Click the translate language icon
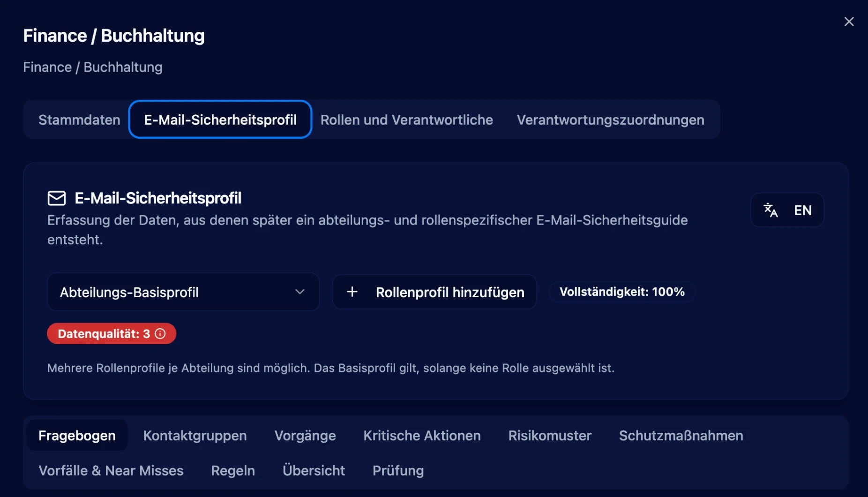 (x=771, y=210)
